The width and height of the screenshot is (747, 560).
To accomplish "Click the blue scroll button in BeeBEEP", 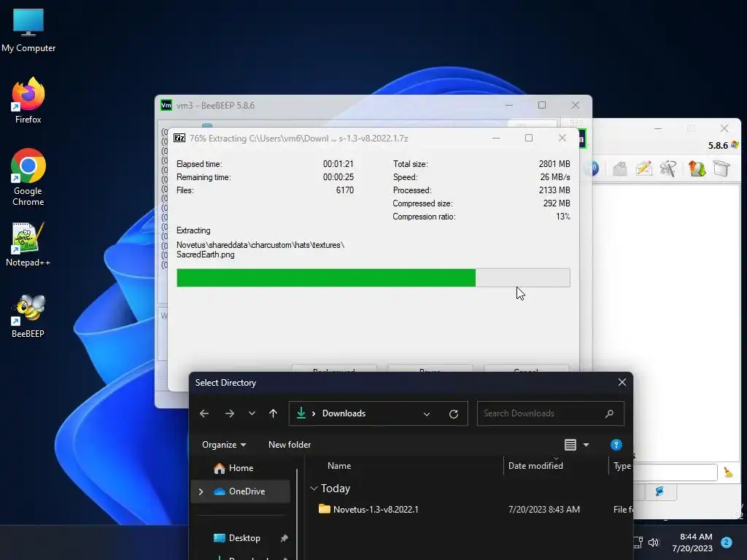I will click(x=659, y=491).
